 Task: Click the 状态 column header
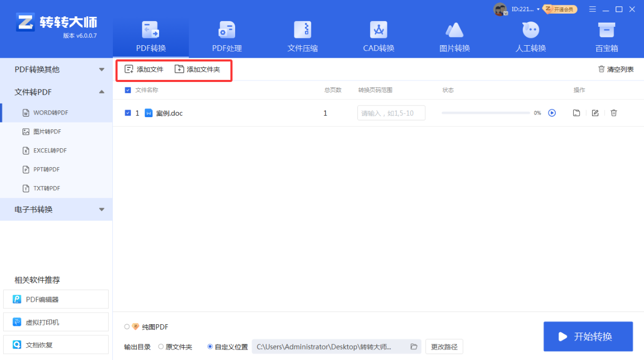[x=448, y=90]
